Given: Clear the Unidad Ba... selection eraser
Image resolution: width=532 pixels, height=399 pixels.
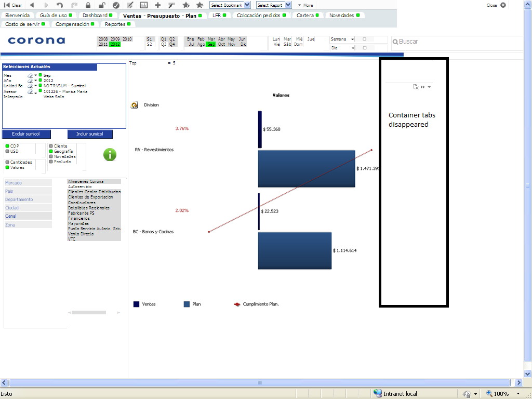Looking at the screenshot, I should click(x=30, y=86).
